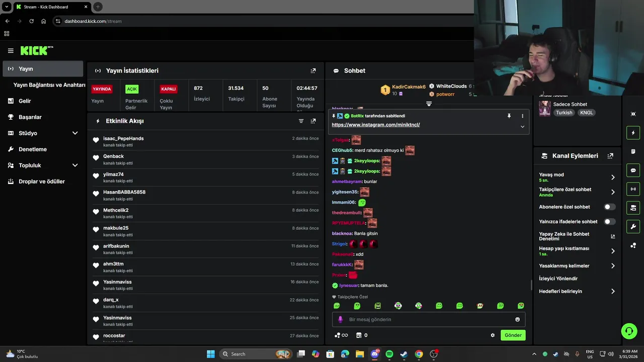The width and height of the screenshot is (644, 362).
Task: Click the document sidebar icon
Action: (x=633, y=151)
